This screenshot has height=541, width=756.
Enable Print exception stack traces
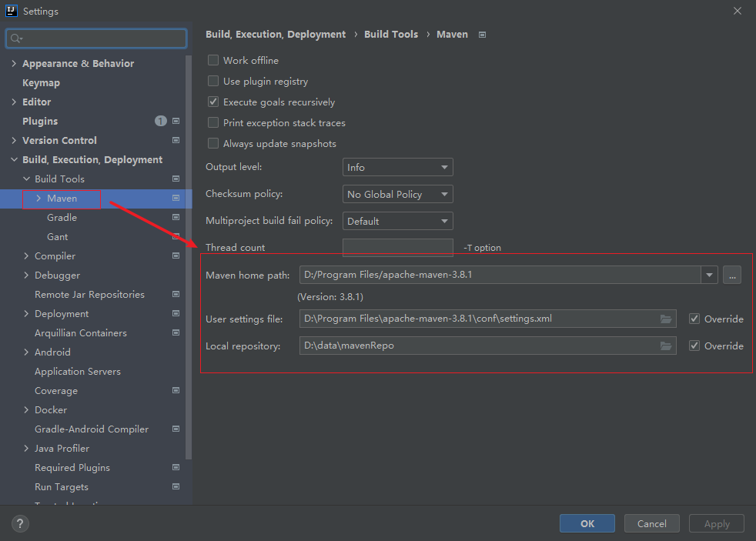click(213, 122)
